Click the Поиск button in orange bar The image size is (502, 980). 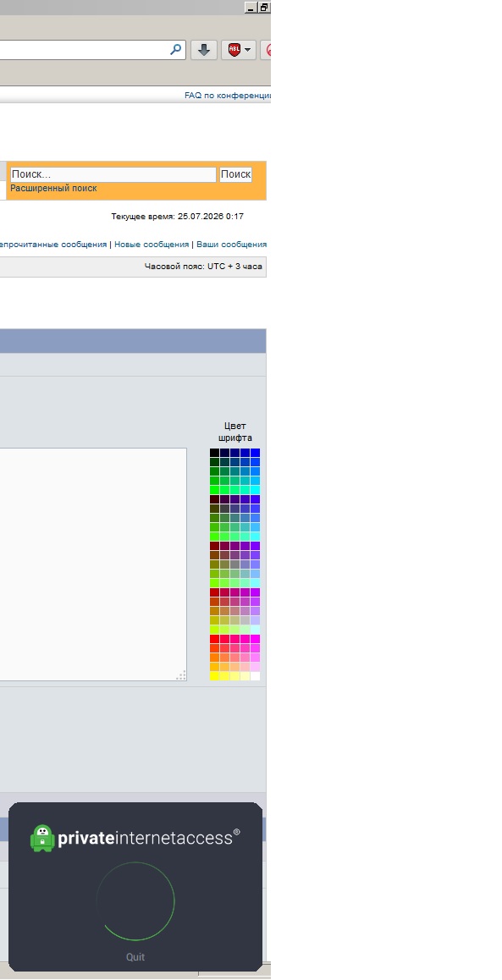pyautogui.click(x=235, y=174)
